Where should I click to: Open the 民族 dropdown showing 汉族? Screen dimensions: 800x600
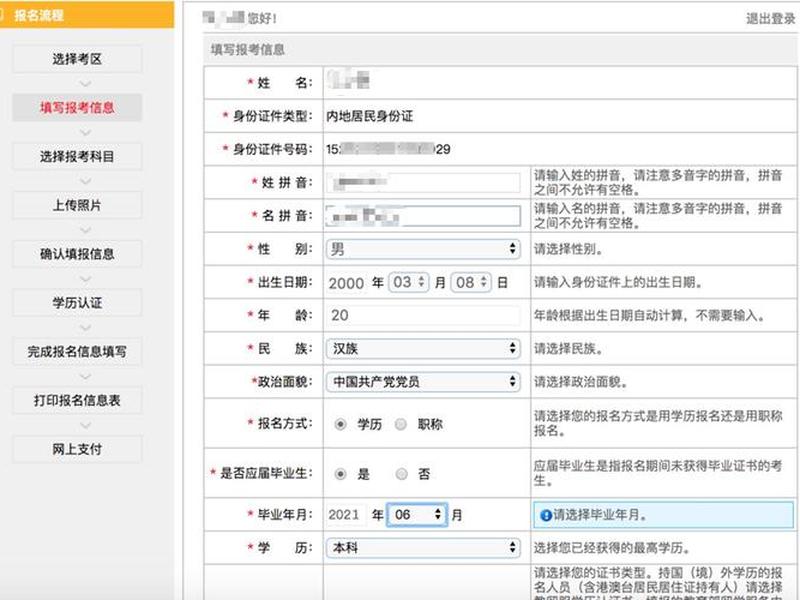pyautogui.click(x=423, y=348)
